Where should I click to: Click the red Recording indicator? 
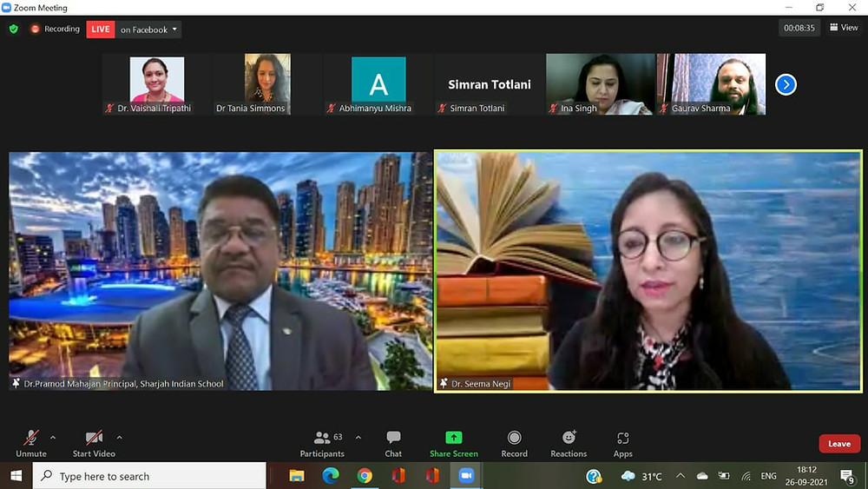pos(56,29)
